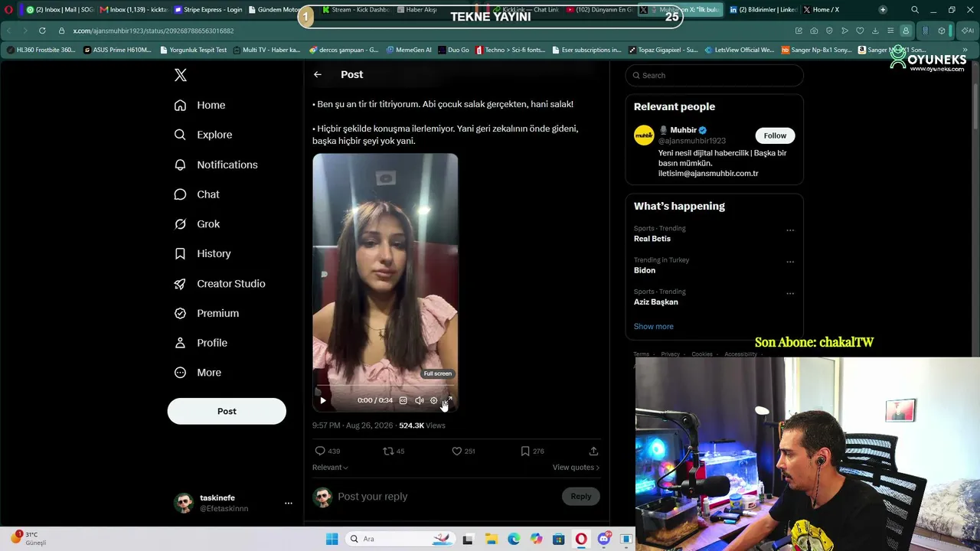
Task: Like the post with 251 likes
Action: (x=463, y=452)
